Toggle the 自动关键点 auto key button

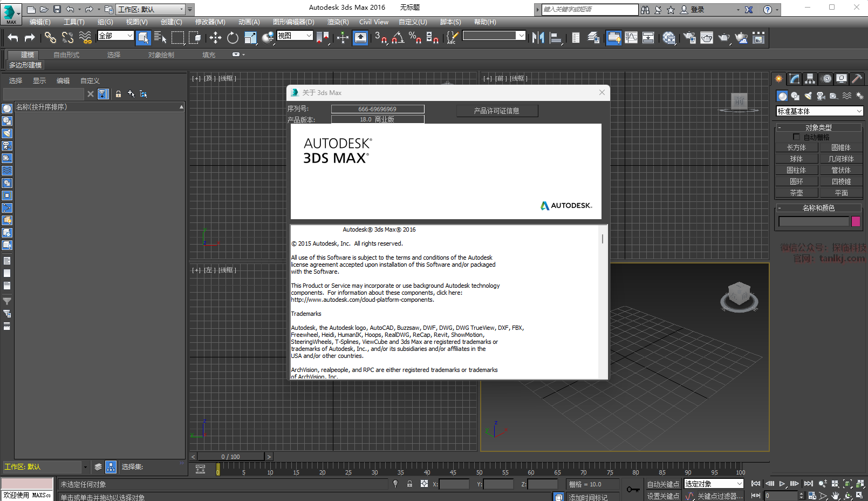[663, 484]
